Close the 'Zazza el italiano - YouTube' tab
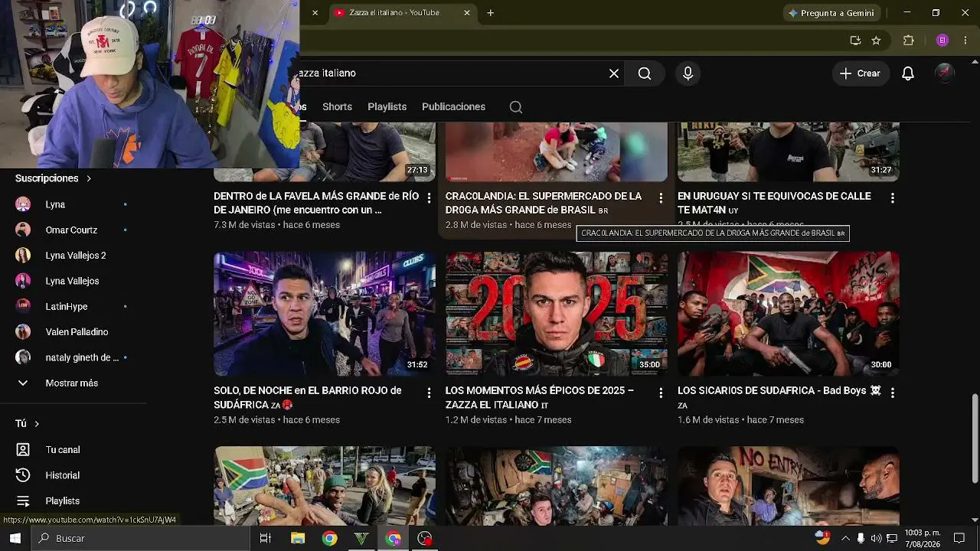The image size is (980, 551). [467, 13]
